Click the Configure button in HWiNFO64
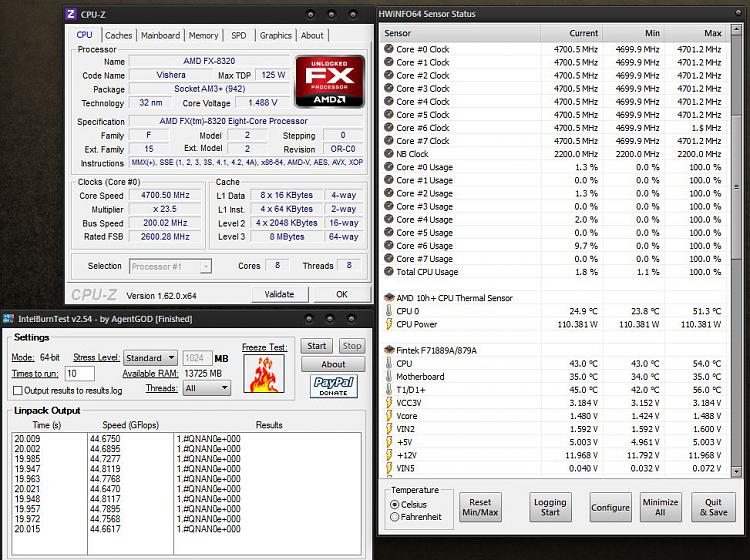The height and width of the screenshot is (560, 750). click(610, 507)
